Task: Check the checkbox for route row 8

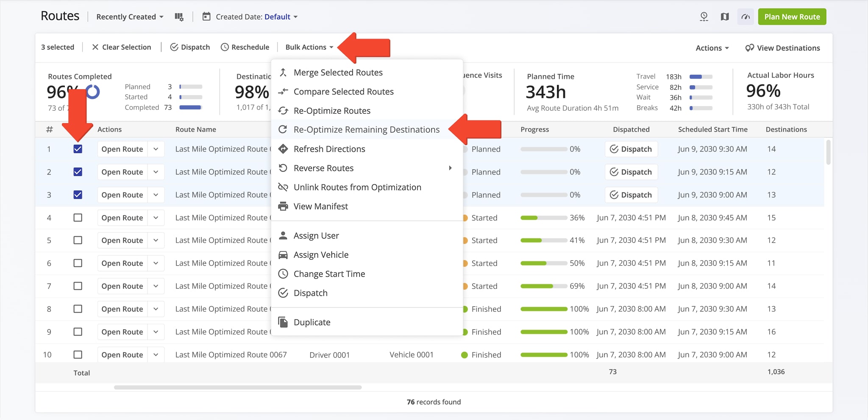Action: coord(78,309)
